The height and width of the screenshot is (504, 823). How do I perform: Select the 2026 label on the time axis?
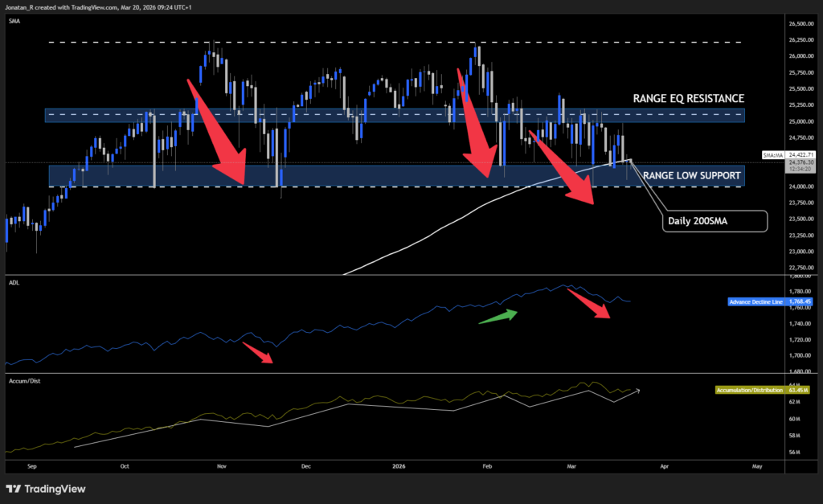(x=398, y=466)
